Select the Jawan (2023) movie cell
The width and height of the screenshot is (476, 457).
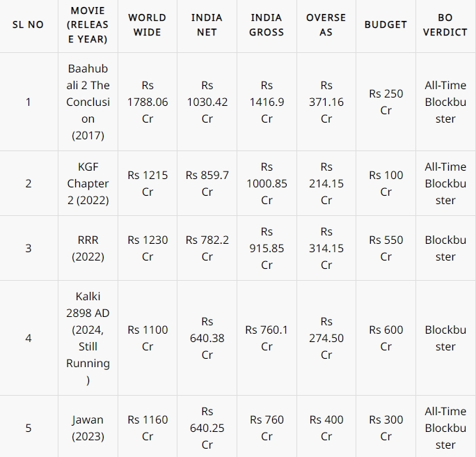click(88, 428)
